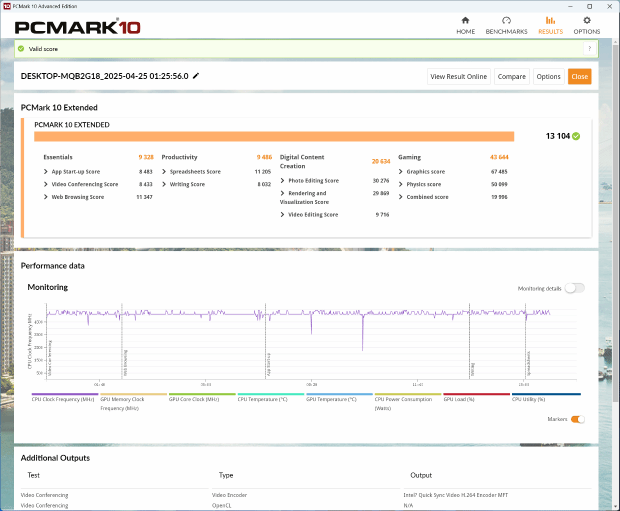The height and width of the screenshot is (511, 620).
Task: Minimize the PCMark 10 window
Action: click(x=570, y=6)
